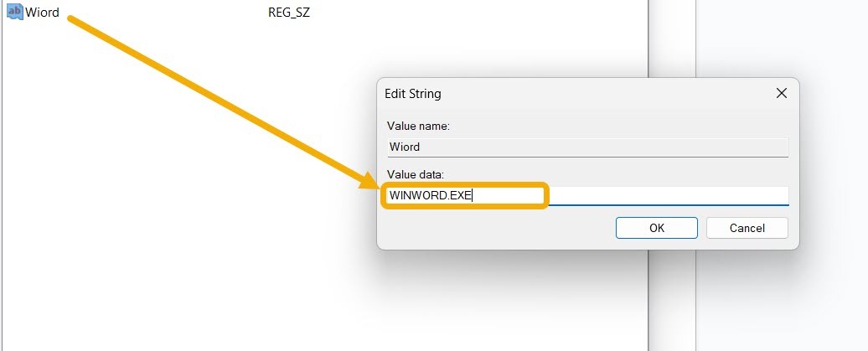Click the vertical scrollbar track beside values list
The image size is (868, 351).
[x=671, y=176]
